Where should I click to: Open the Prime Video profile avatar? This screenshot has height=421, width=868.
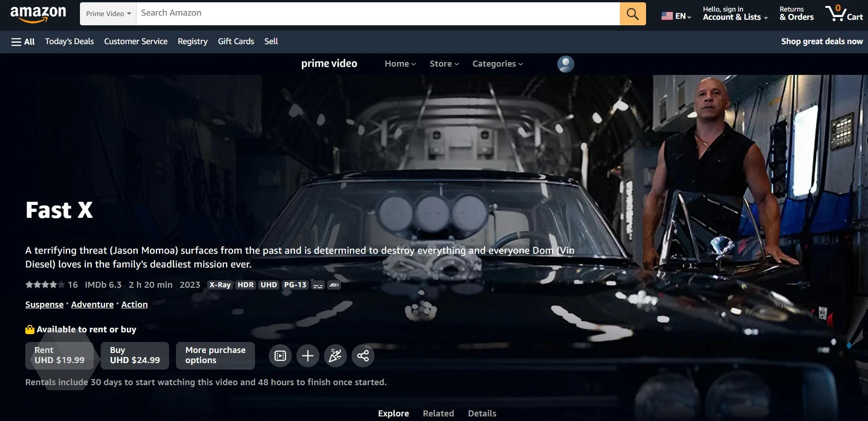point(566,64)
